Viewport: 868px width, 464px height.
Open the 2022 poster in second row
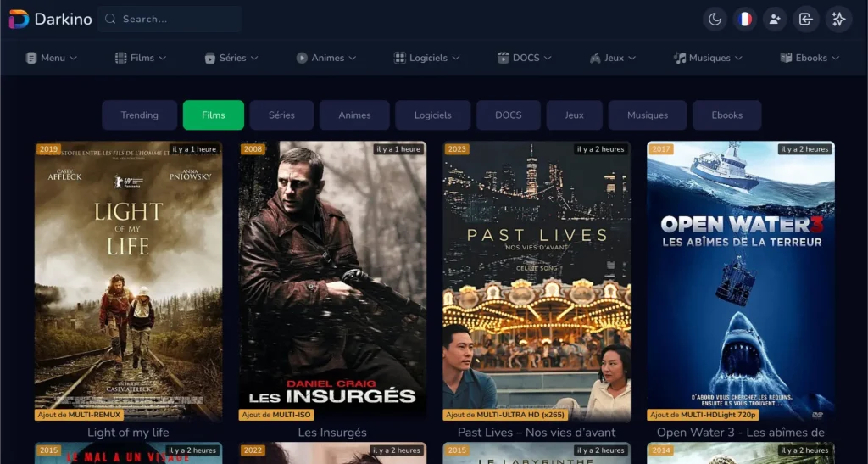[332, 453]
